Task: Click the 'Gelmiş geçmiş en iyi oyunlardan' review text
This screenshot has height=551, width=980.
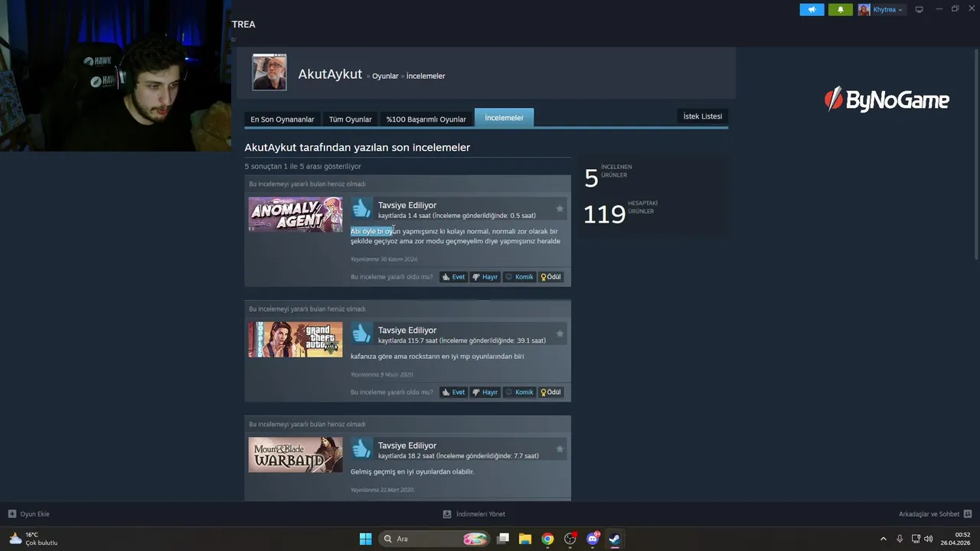Action: [413, 471]
